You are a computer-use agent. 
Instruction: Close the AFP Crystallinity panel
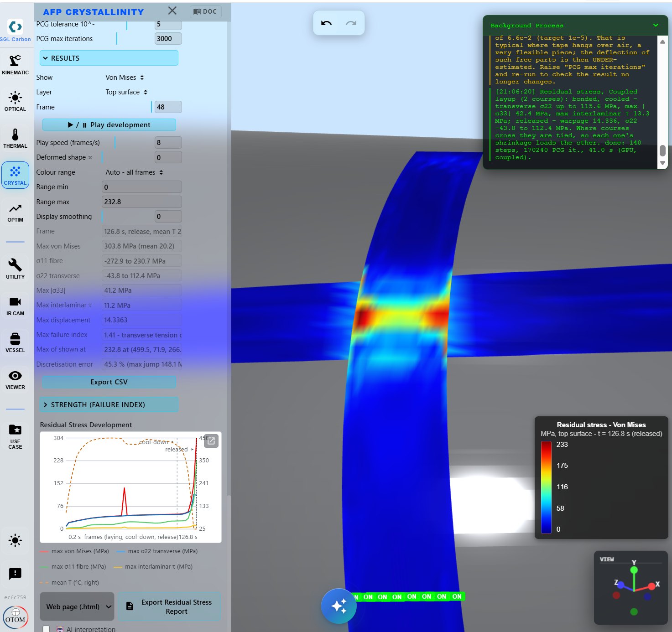click(x=172, y=10)
